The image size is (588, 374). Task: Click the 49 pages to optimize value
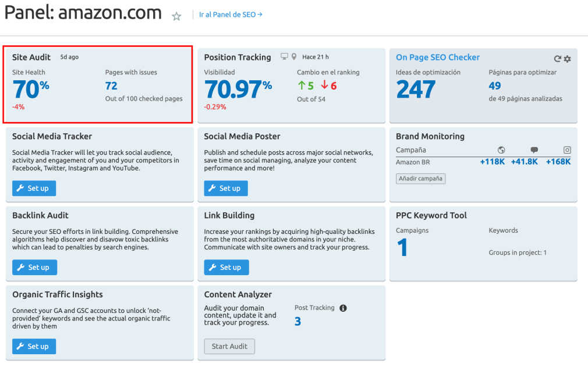point(495,86)
